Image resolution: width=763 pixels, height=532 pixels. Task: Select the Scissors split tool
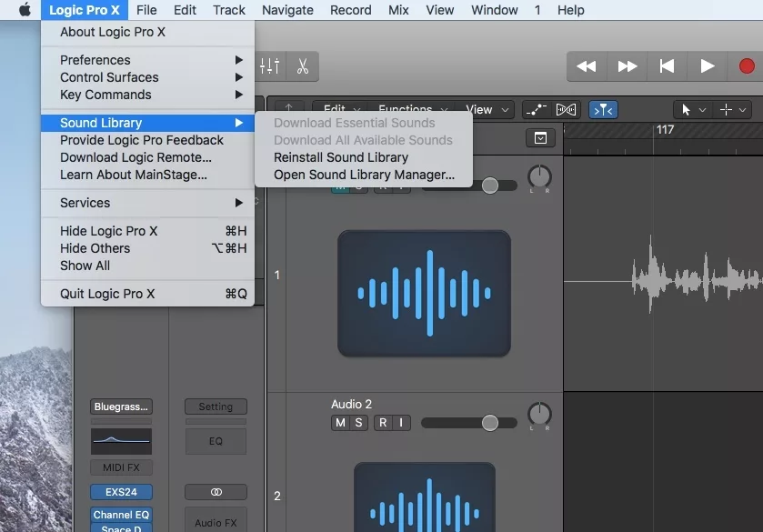coord(303,65)
